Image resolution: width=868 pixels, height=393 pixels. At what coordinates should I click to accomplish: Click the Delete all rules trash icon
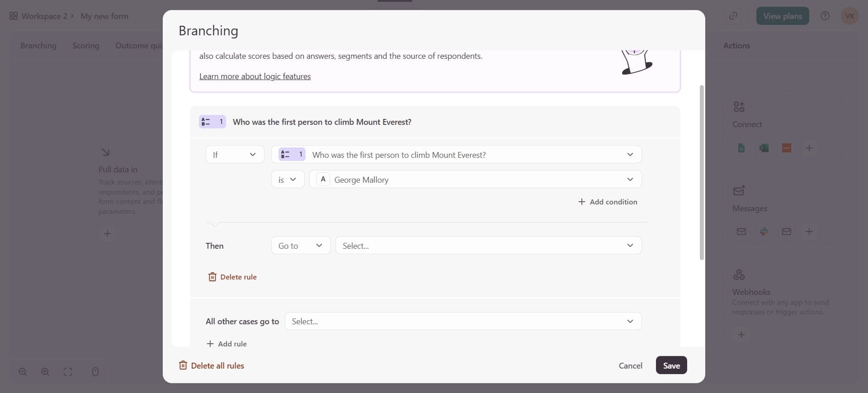[183, 365]
